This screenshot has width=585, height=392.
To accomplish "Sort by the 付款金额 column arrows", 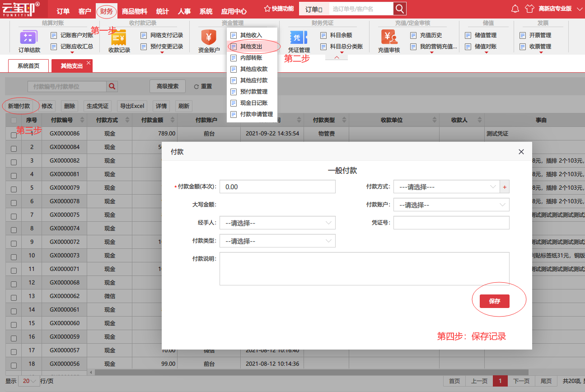I will (x=172, y=120).
